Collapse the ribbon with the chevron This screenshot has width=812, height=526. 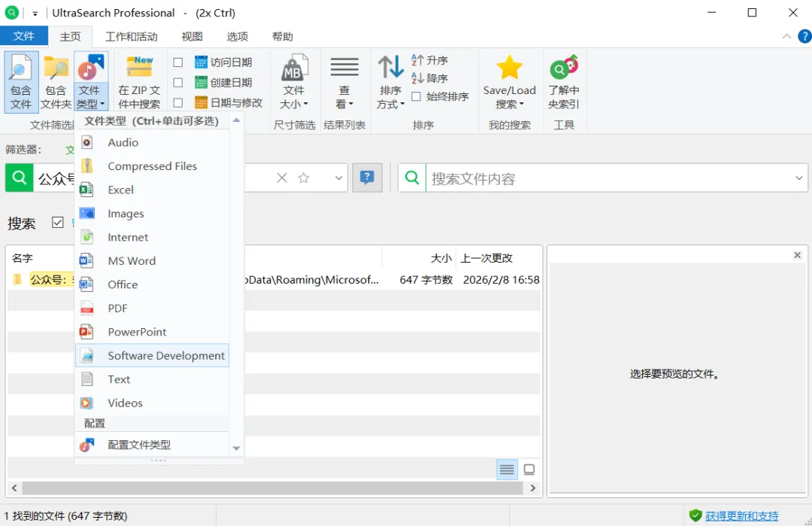(x=786, y=36)
